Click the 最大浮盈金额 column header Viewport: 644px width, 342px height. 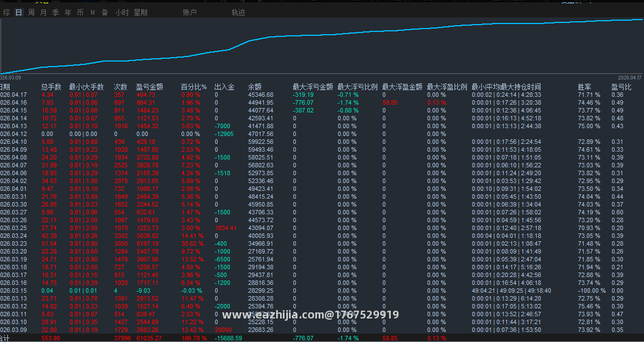tap(402, 87)
